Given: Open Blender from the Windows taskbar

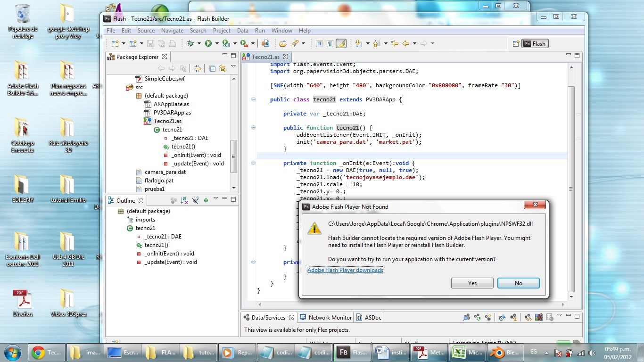Looking at the screenshot, I should click(504, 352).
